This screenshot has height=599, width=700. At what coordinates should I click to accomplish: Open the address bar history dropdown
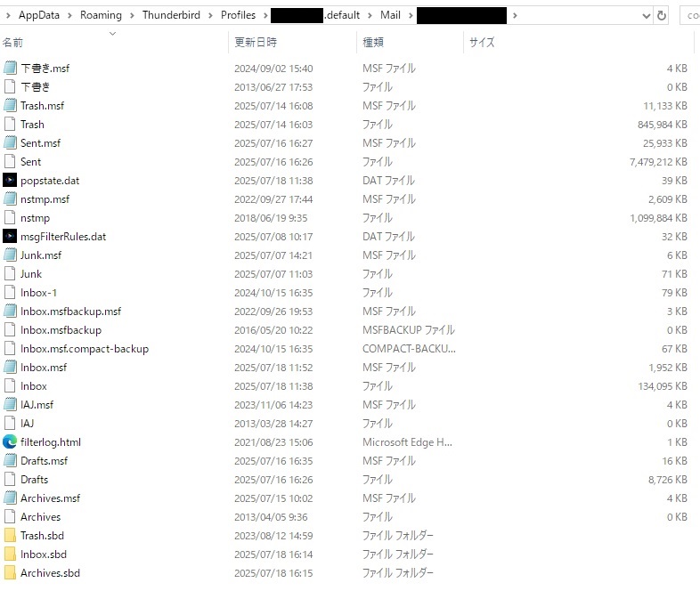pos(646,15)
